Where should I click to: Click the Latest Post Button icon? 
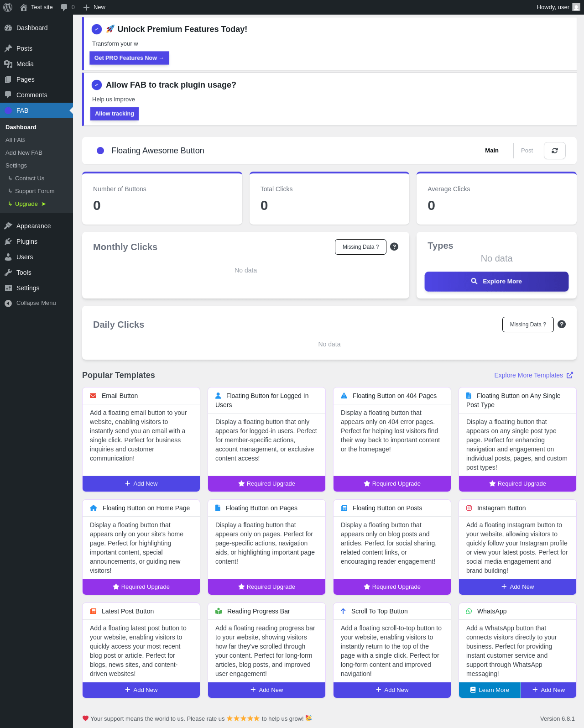click(93, 611)
